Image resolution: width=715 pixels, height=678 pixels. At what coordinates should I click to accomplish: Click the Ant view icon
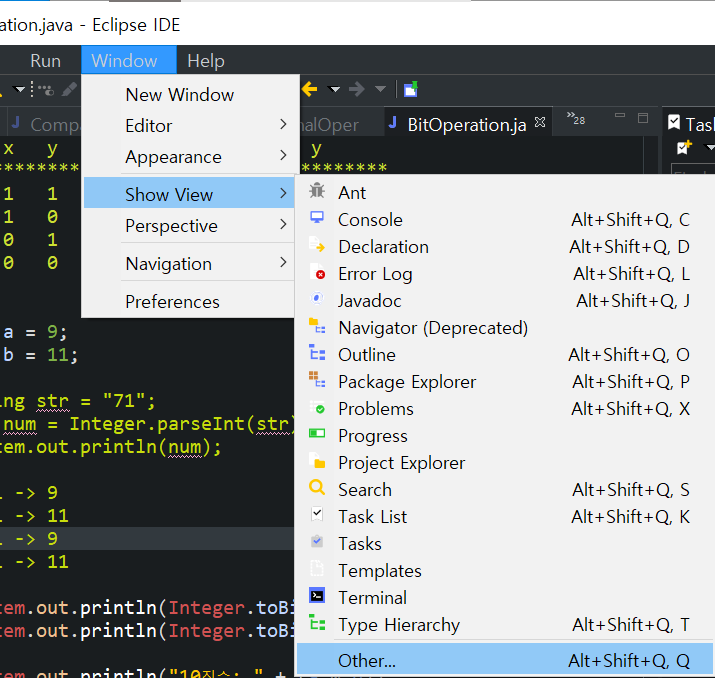click(x=317, y=191)
